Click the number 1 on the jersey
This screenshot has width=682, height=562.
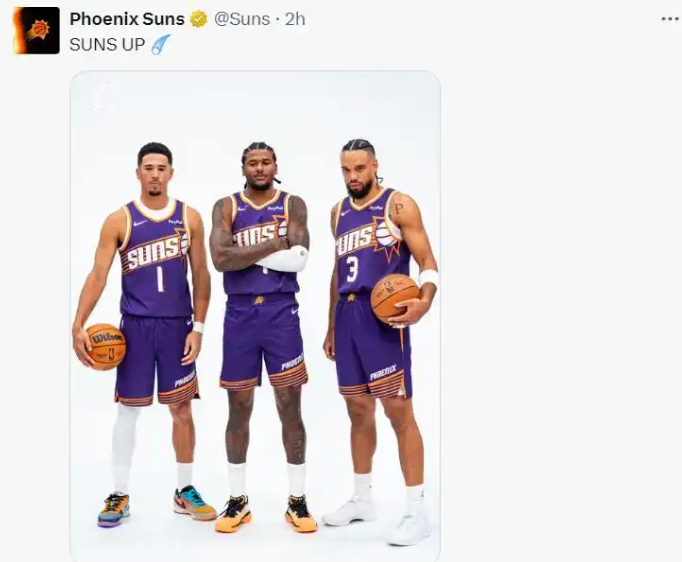click(160, 278)
